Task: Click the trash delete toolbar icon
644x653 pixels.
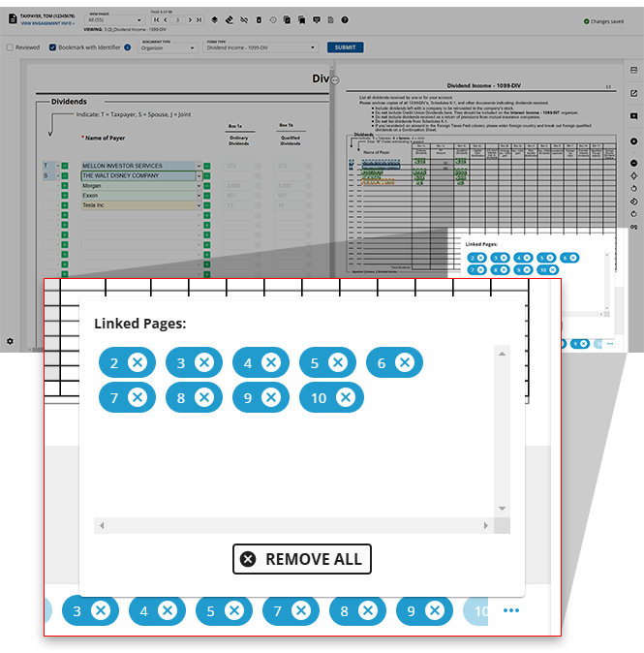Action: (x=259, y=20)
